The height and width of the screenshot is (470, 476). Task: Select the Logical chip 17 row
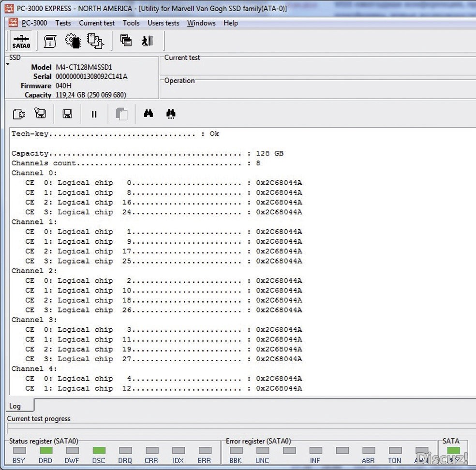[x=164, y=251]
